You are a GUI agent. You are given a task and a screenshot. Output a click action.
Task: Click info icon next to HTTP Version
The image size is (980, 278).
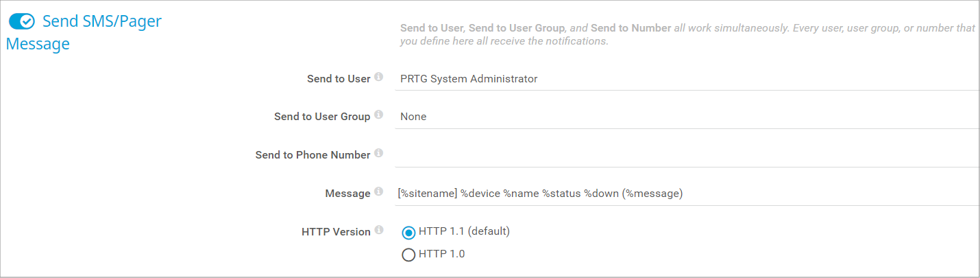379,231
